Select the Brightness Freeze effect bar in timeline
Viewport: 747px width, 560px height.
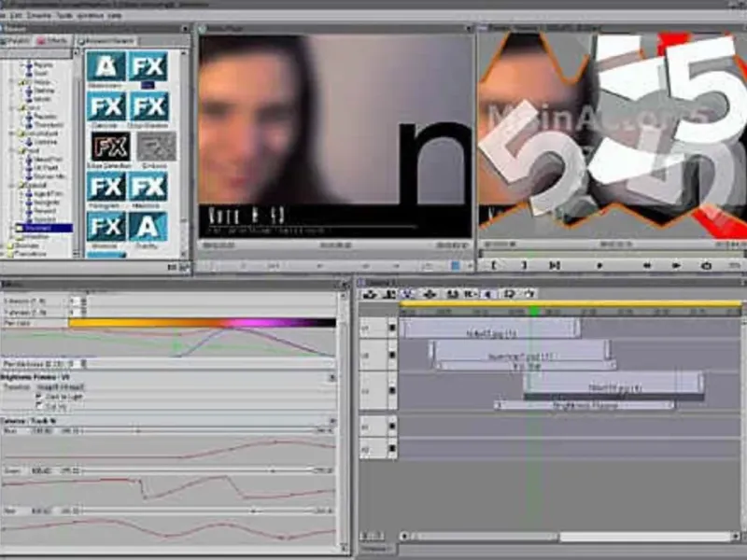point(585,405)
